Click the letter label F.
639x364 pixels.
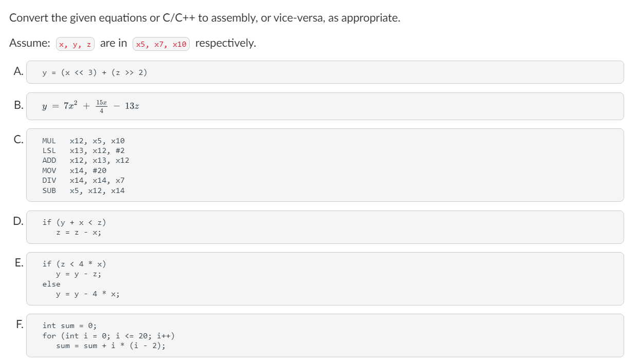(x=18, y=324)
